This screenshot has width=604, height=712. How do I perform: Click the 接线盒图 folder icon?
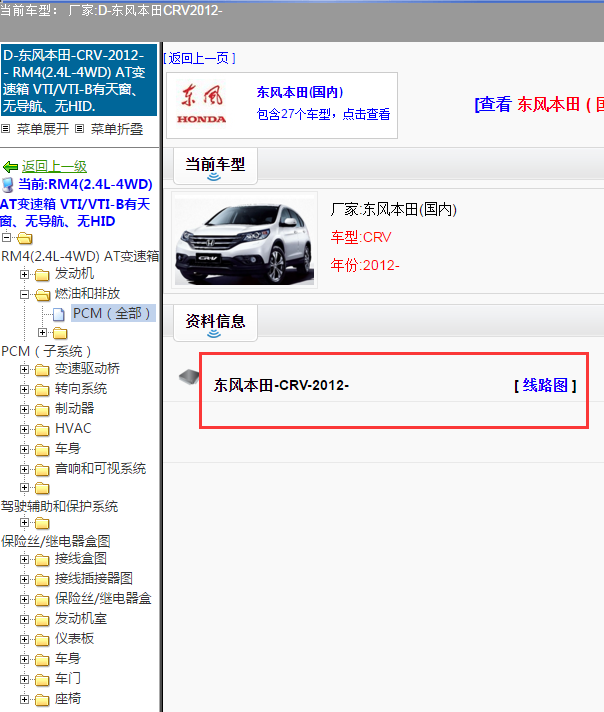tap(42, 560)
